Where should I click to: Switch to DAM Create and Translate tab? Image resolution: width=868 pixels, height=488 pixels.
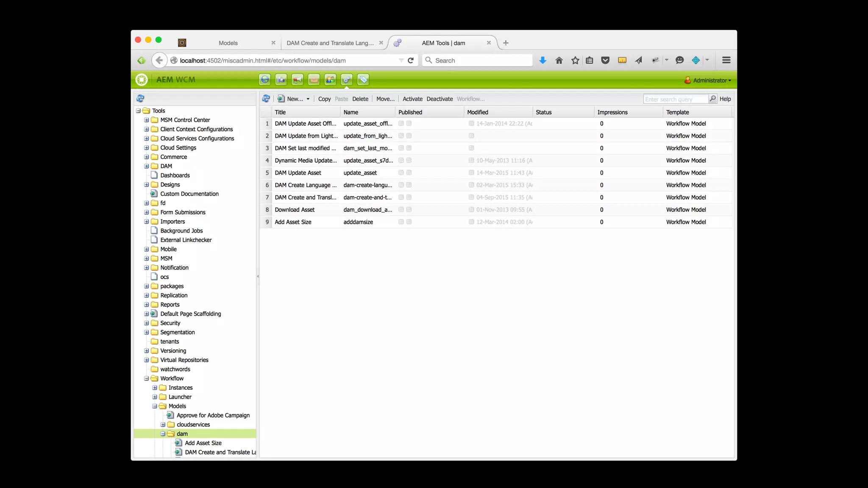tap(330, 43)
